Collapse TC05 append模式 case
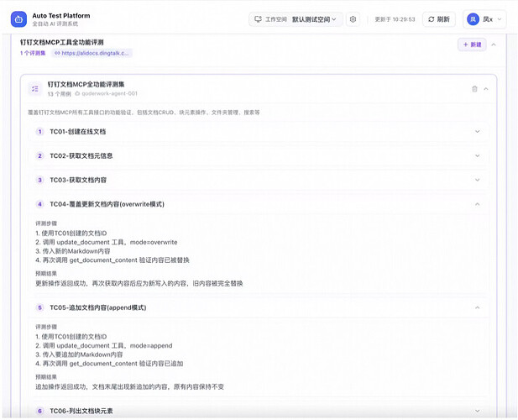Viewport: 518px width, 420px height. tap(477, 307)
